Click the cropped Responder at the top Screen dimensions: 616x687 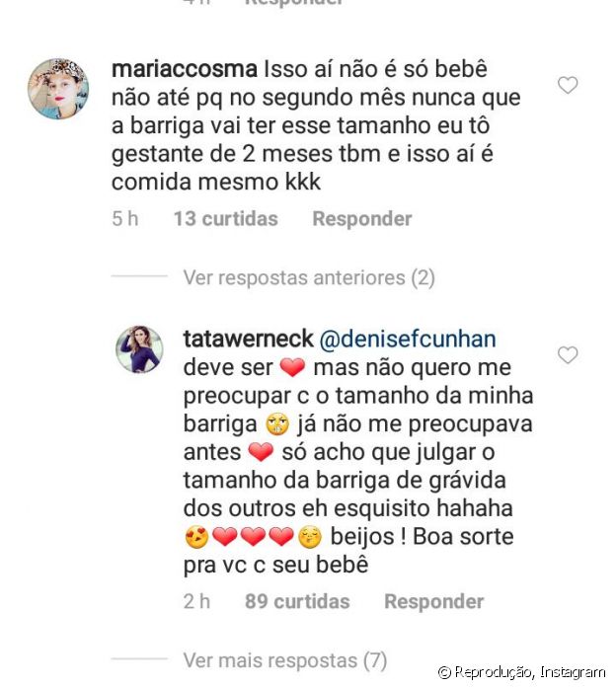(293, 3)
